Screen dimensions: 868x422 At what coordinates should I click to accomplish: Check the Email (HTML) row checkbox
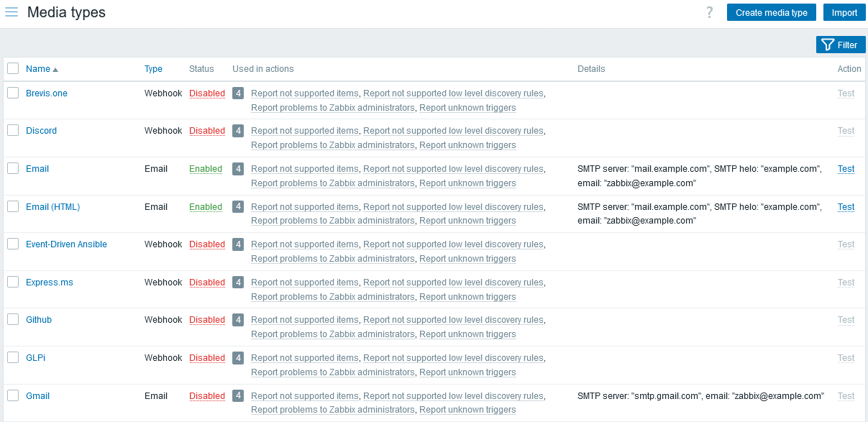click(x=13, y=206)
